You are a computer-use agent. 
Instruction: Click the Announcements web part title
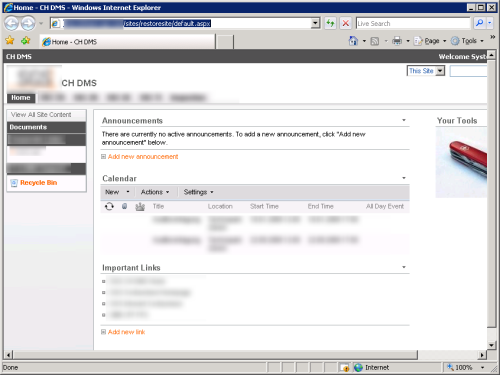coord(132,121)
